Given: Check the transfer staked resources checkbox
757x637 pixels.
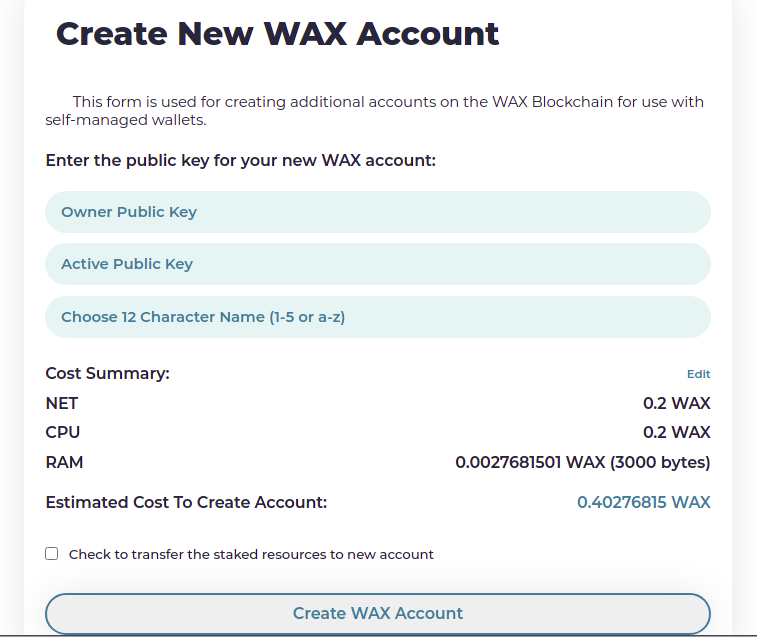Looking at the screenshot, I should click(x=52, y=553).
